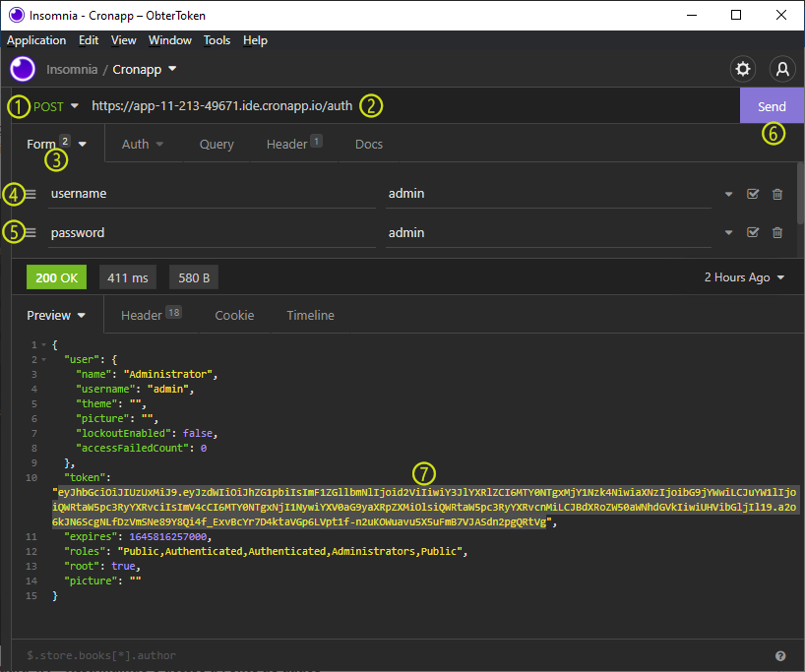Click the username value field containing admin
The height and width of the screenshot is (672, 805).
(x=548, y=194)
